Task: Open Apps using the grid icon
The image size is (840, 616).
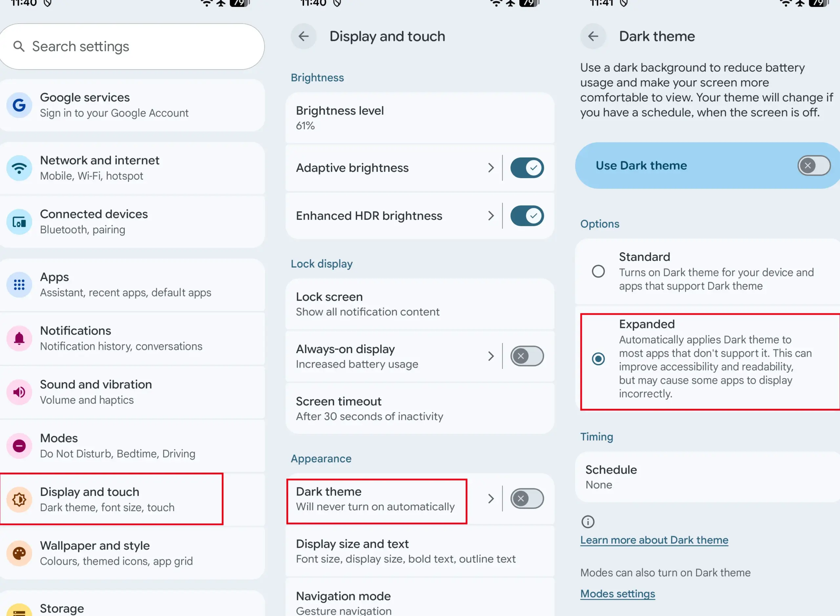Action: [19, 285]
